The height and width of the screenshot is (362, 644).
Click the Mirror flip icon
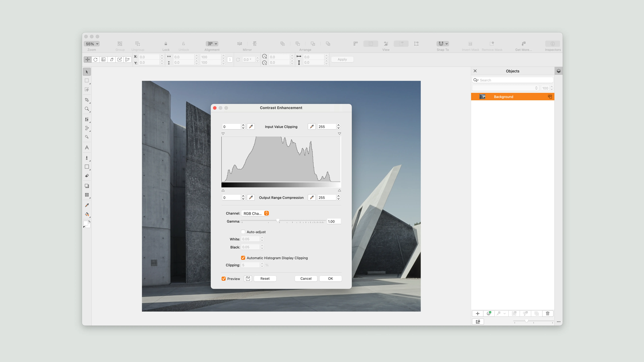[239, 44]
